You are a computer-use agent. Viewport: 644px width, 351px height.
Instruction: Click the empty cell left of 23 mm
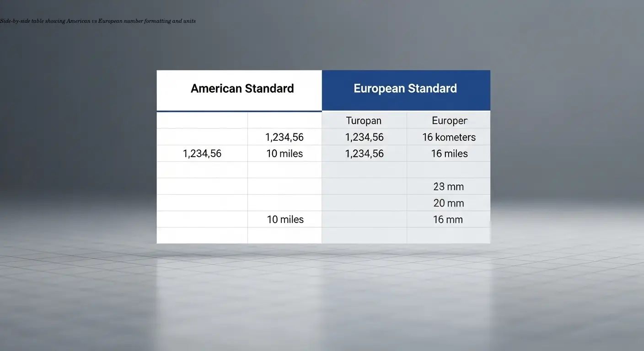(x=364, y=186)
